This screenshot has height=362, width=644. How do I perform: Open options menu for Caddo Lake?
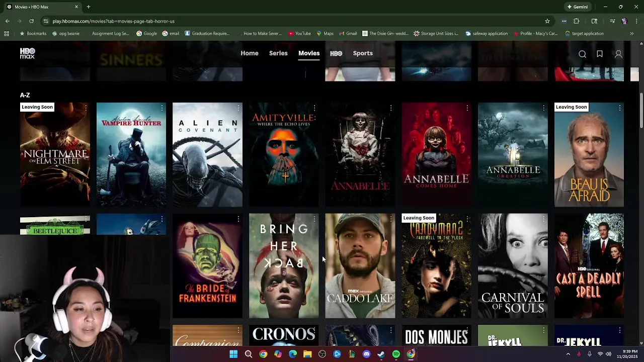click(391, 219)
